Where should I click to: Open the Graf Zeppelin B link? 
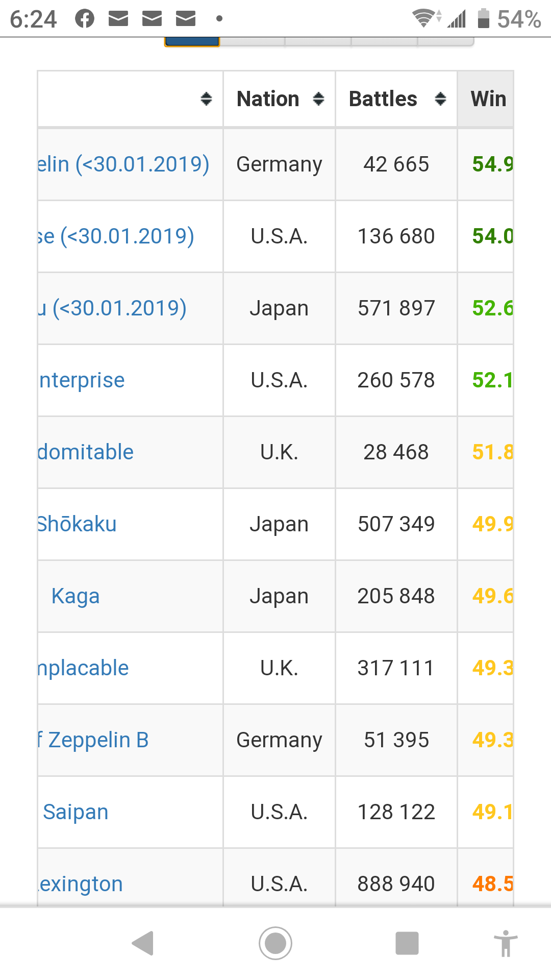(x=93, y=740)
